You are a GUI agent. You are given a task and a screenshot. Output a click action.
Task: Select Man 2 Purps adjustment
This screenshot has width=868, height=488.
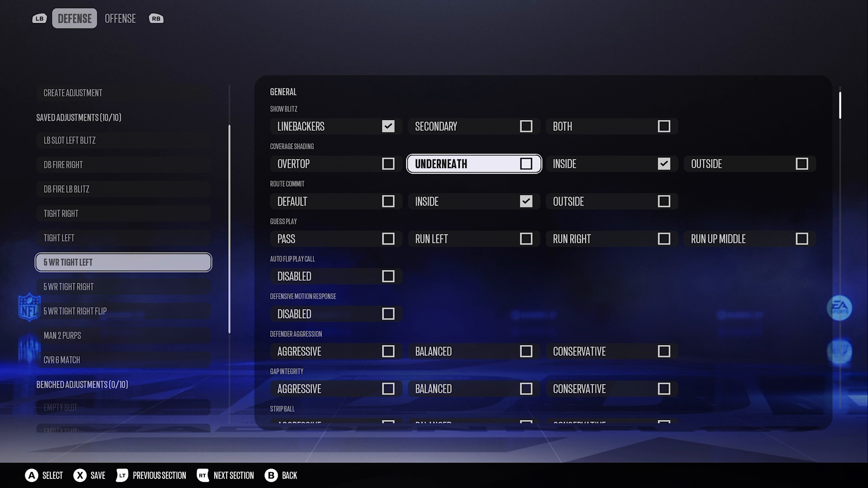coord(123,336)
